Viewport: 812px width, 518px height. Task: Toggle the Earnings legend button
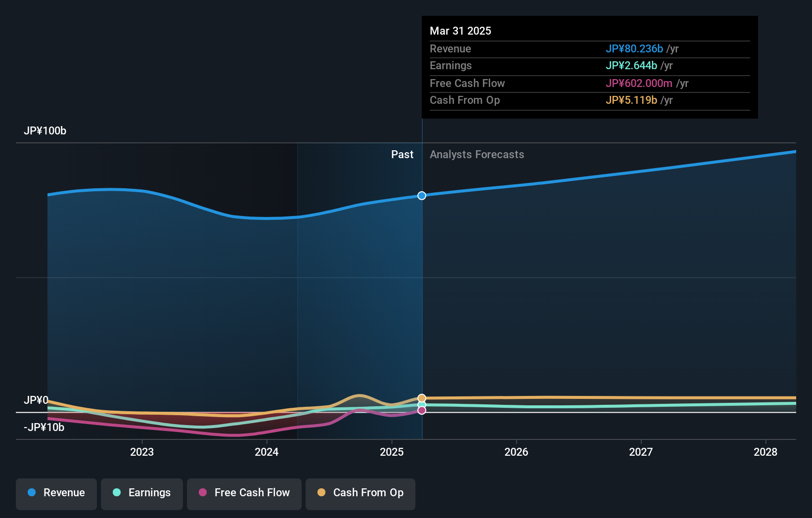tap(142, 494)
